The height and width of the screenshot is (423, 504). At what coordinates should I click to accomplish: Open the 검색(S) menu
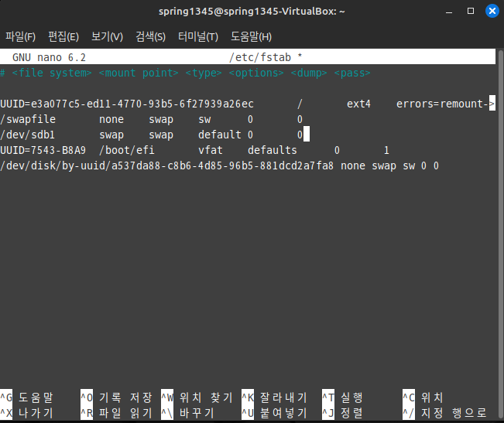pos(150,36)
